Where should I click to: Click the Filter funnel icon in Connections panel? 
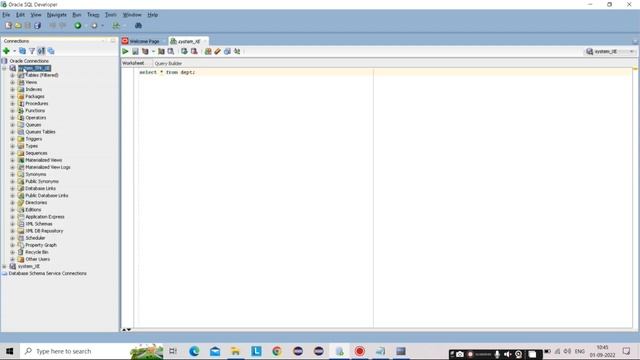pos(32,51)
